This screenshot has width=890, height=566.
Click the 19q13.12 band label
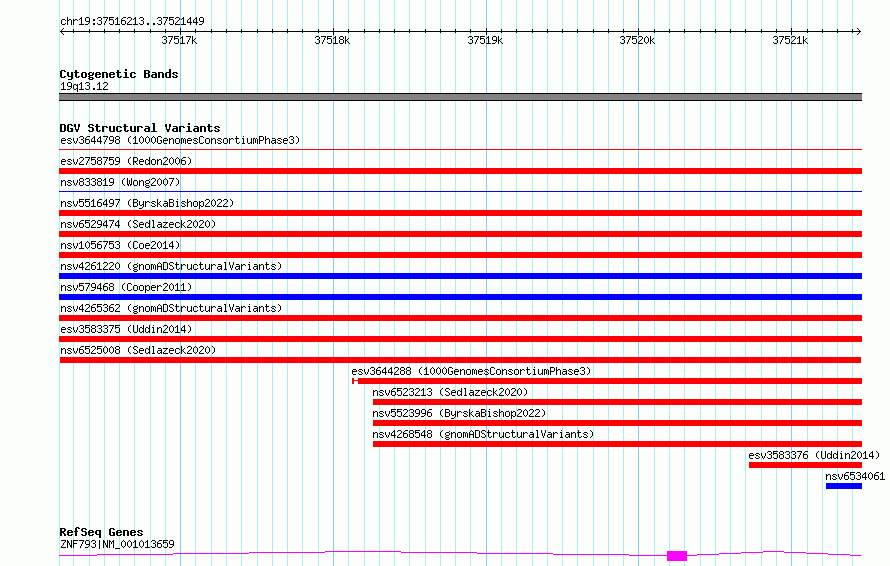tap(84, 86)
